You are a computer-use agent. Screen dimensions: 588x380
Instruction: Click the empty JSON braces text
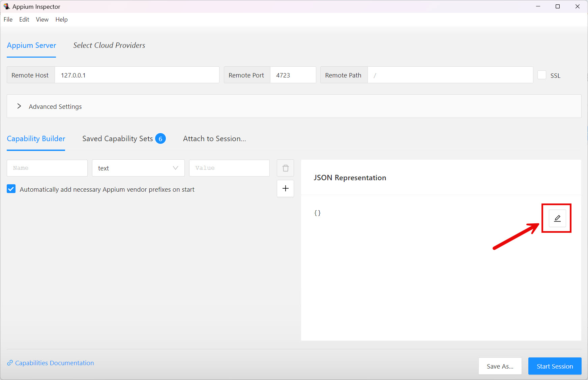(317, 213)
